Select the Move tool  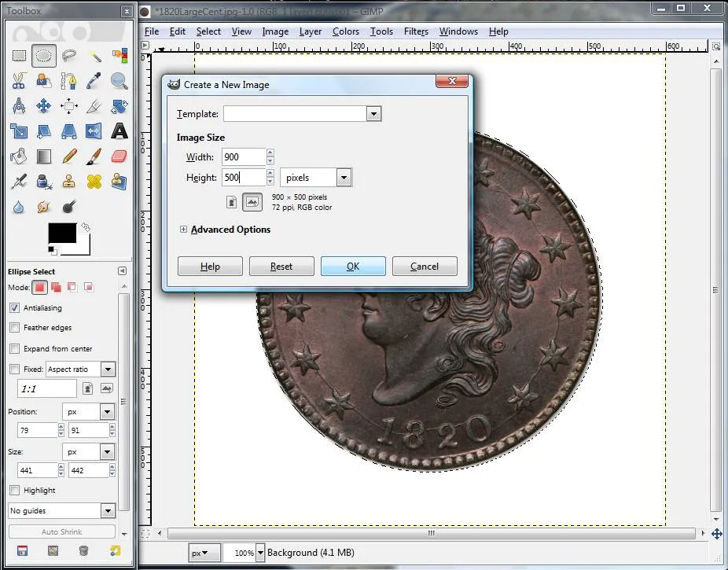pyautogui.click(x=44, y=106)
